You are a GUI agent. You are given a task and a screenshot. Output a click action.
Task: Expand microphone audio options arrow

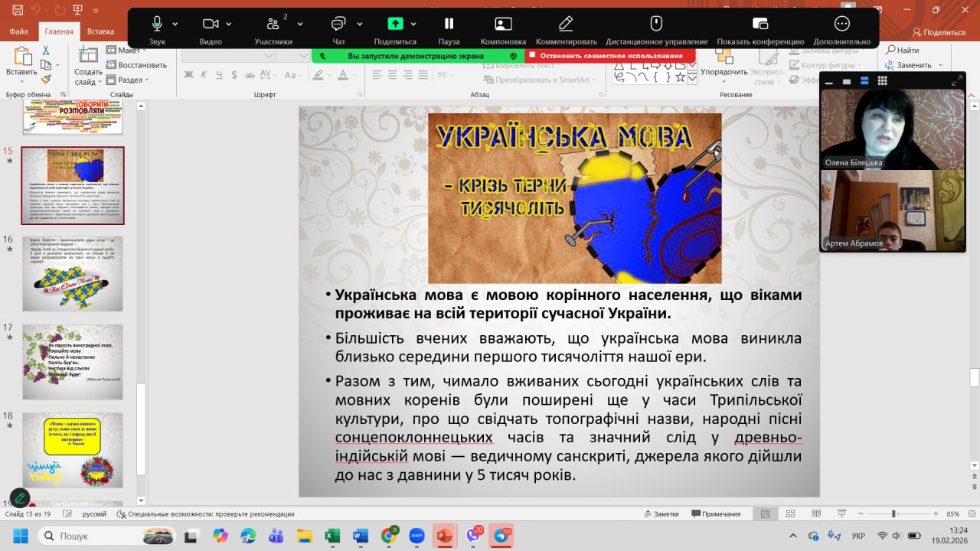pyautogui.click(x=175, y=24)
